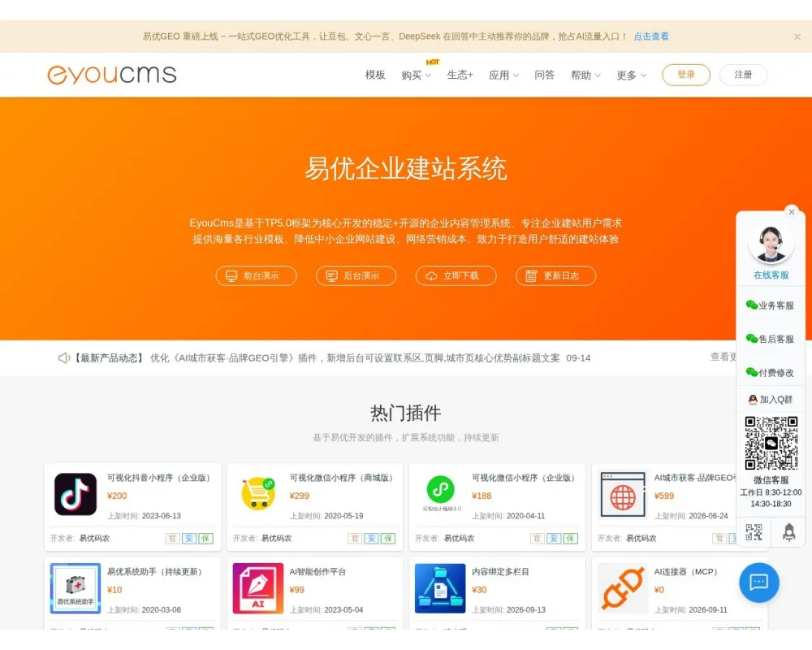Click 保 badge on 抖音小程序 card
Viewport: 812px width, 650px height.
pyautogui.click(x=205, y=539)
